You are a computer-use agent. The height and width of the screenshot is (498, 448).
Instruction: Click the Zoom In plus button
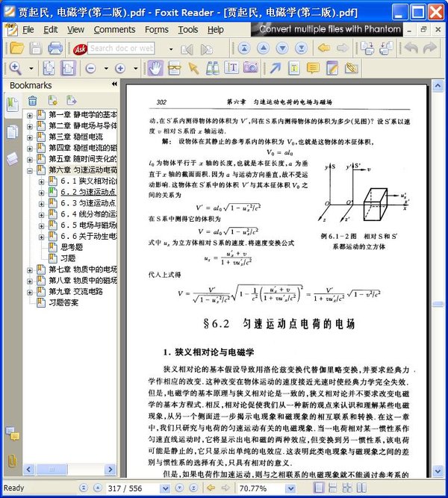pyautogui.click(x=119, y=68)
